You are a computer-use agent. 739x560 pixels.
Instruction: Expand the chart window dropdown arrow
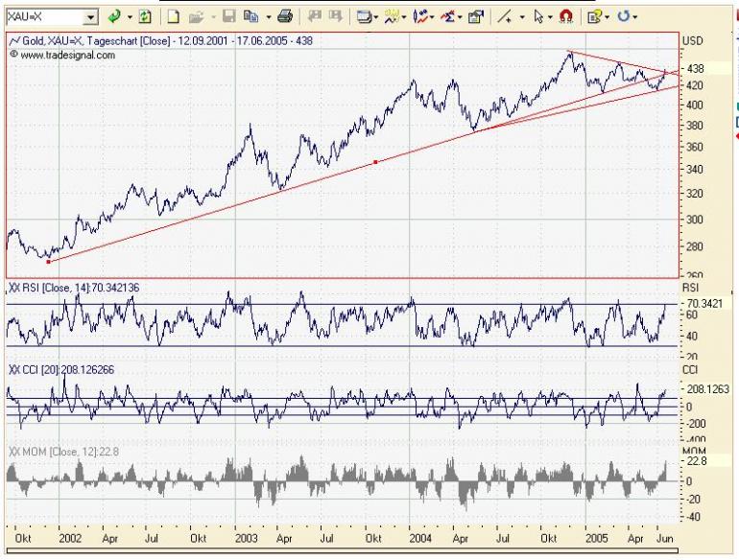tap(376, 18)
